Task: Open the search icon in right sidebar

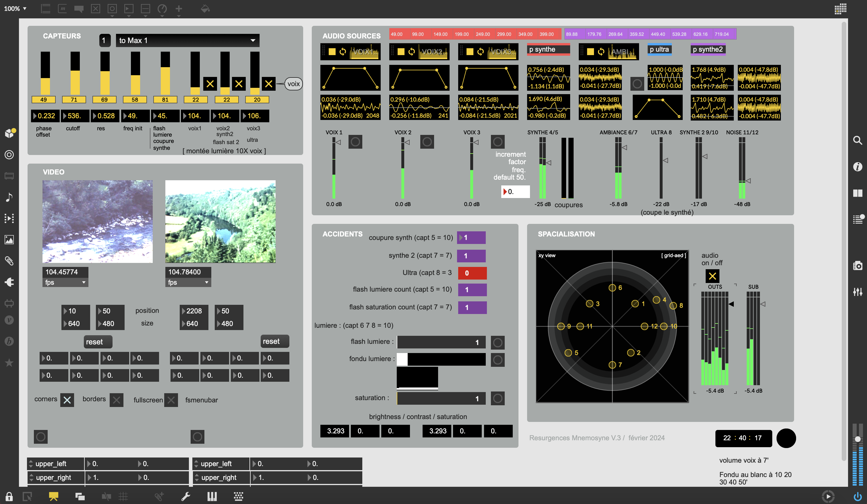Action: 857,140
